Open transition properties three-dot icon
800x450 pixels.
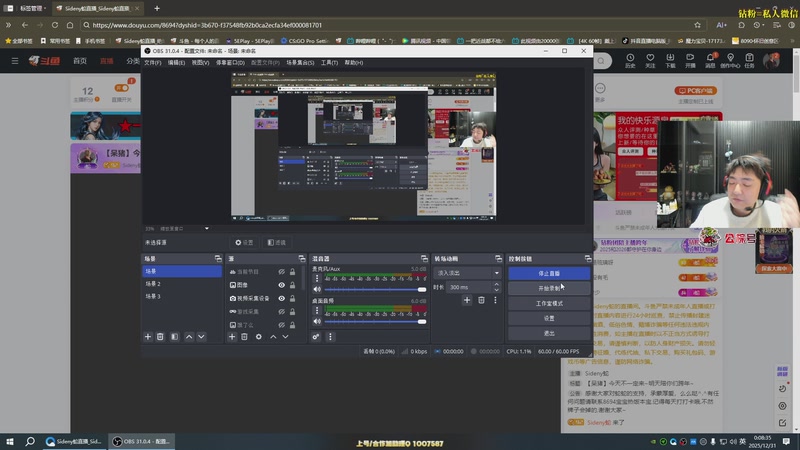tap(495, 300)
